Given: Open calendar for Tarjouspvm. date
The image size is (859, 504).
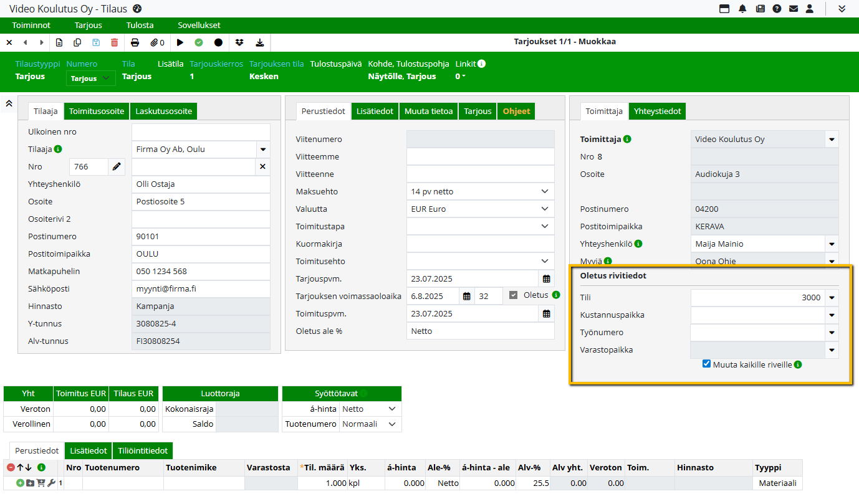Looking at the screenshot, I should (x=546, y=278).
